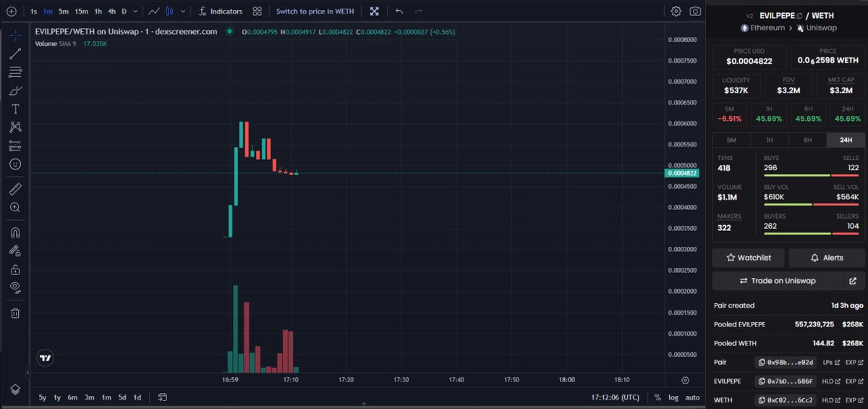868x409 pixels.
Task: Click the TradingView logo on chart
Action: point(46,358)
